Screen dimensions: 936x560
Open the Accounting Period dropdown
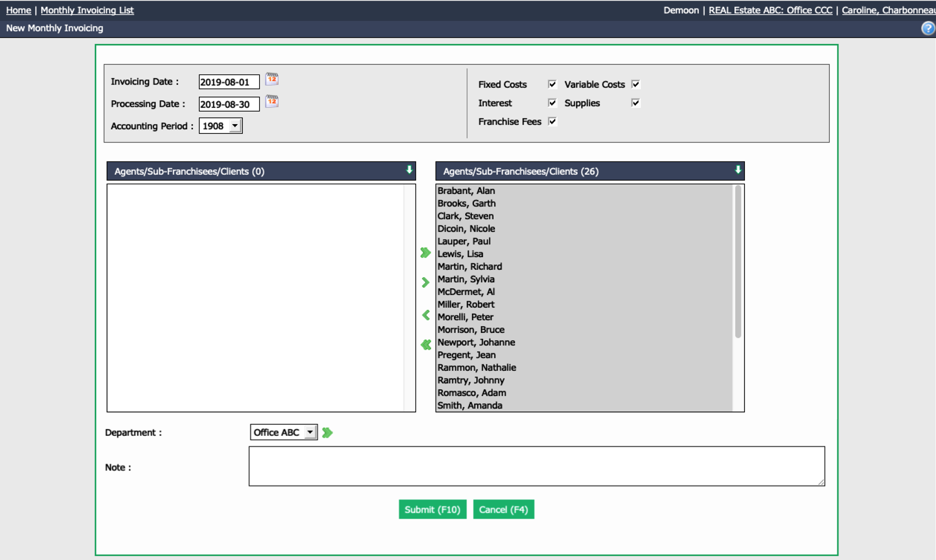click(221, 126)
